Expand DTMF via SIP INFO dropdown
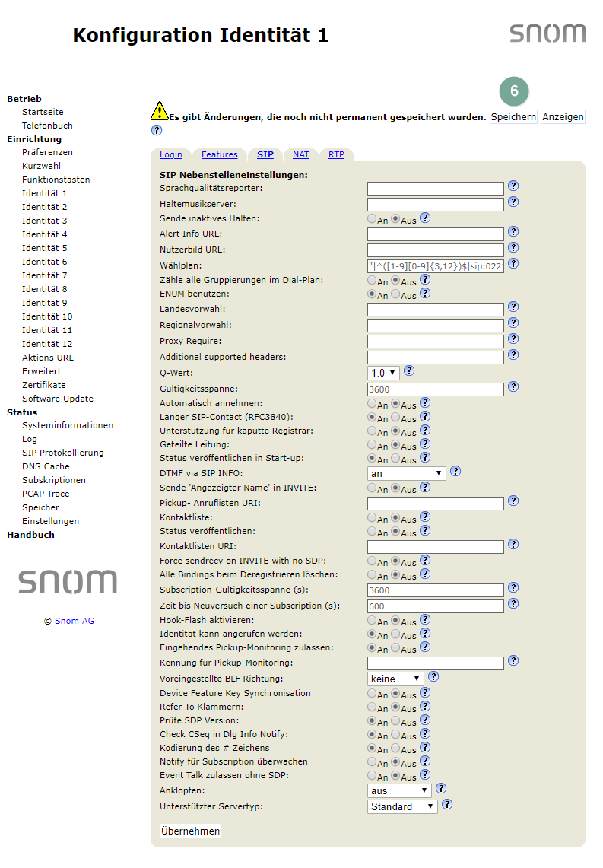The image size is (603, 868). 406,473
